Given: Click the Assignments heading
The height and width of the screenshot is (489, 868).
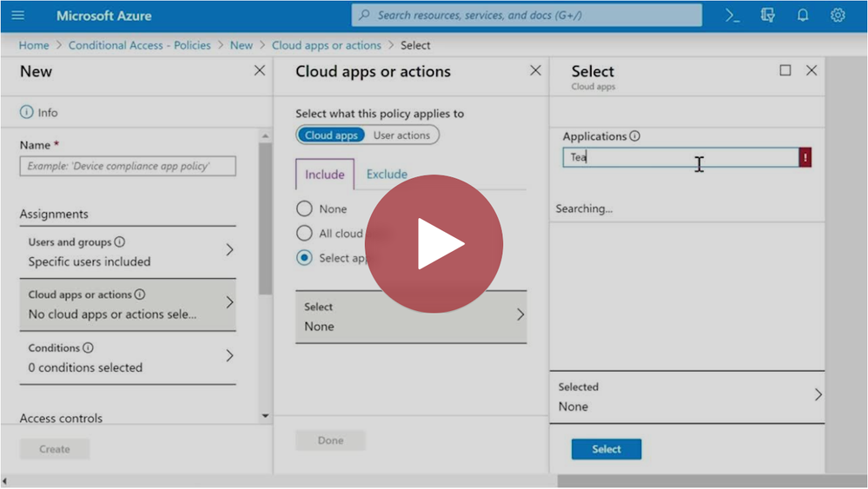Looking at the screenshot, I should tap(54, 214).
